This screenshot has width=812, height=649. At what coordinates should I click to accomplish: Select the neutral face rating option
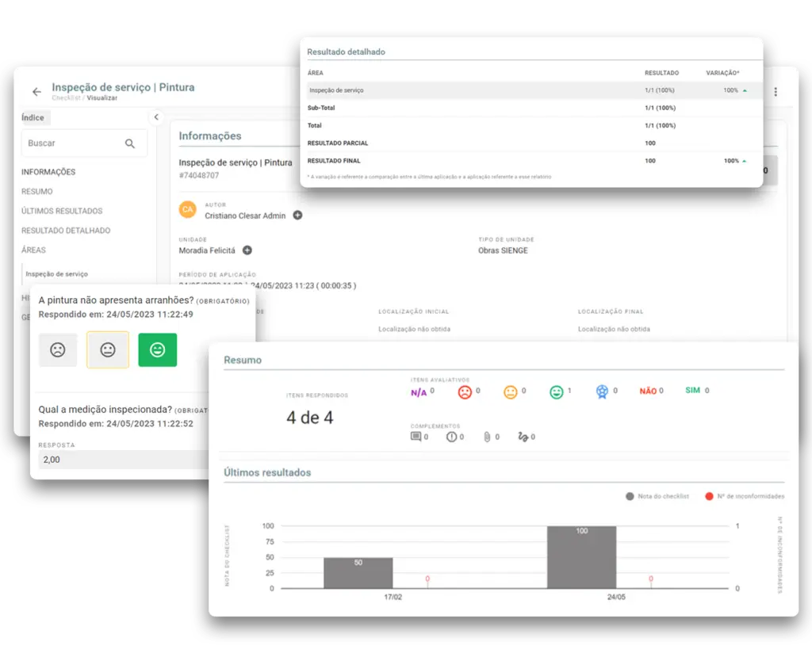108,349
